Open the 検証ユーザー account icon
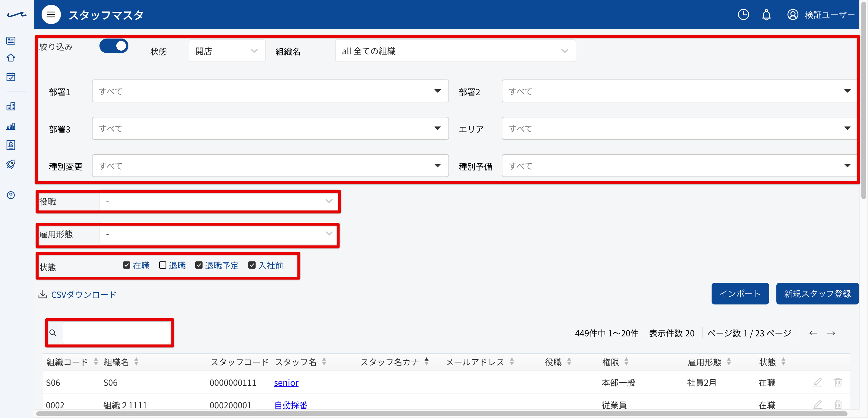This screenshot has height=418, width=868. pos(793,14)
